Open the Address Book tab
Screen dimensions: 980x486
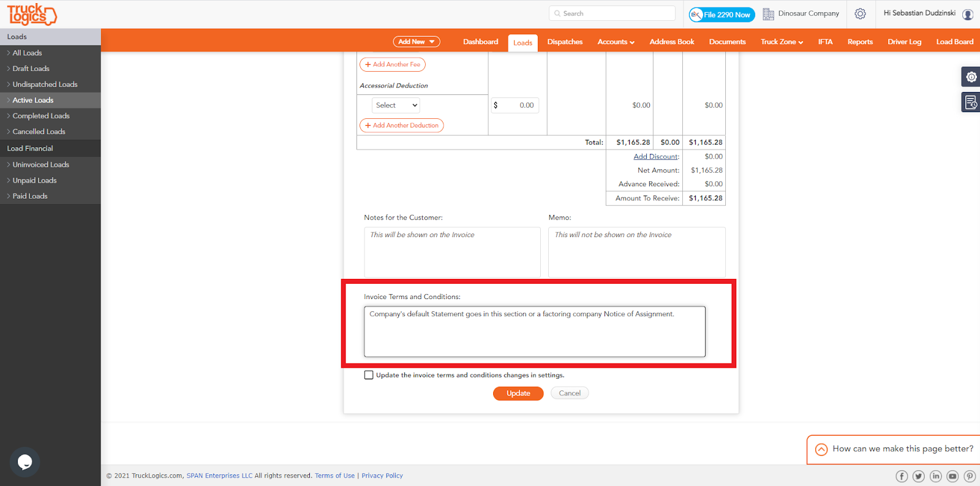[x=672, y=42]
